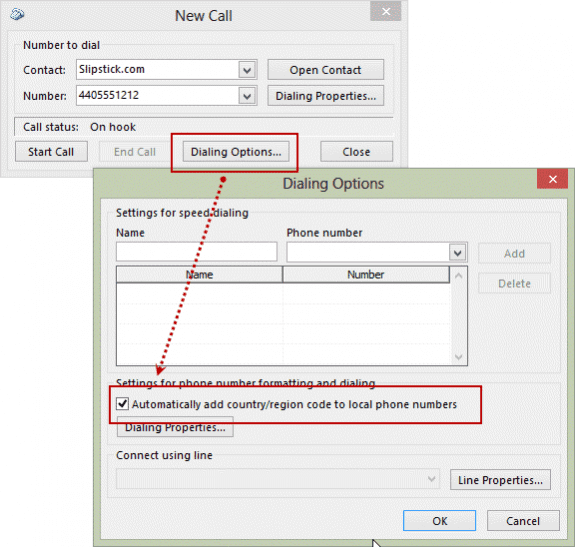
Task: Click the Line Properties button
Action: tap(501, 480)
